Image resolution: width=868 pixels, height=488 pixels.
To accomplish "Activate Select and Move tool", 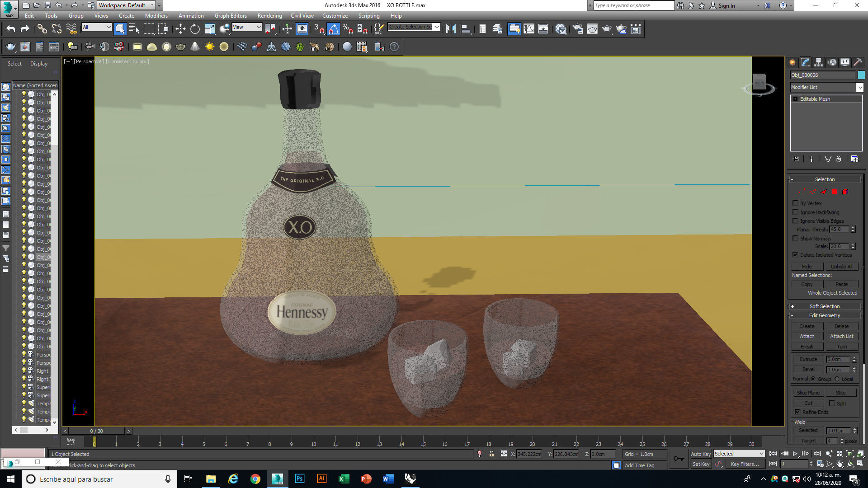I will tap(180, 29).
